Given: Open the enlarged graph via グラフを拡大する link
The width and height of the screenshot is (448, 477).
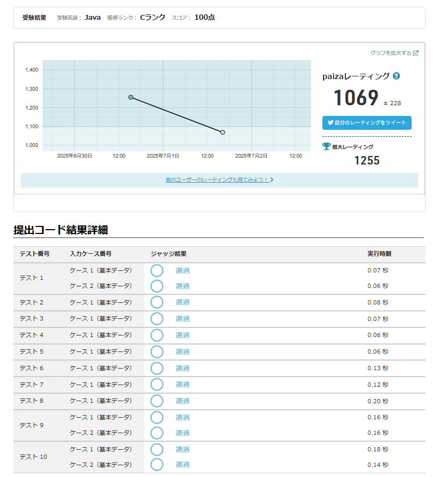Looking at the screenshot, I should pos(394,53).
